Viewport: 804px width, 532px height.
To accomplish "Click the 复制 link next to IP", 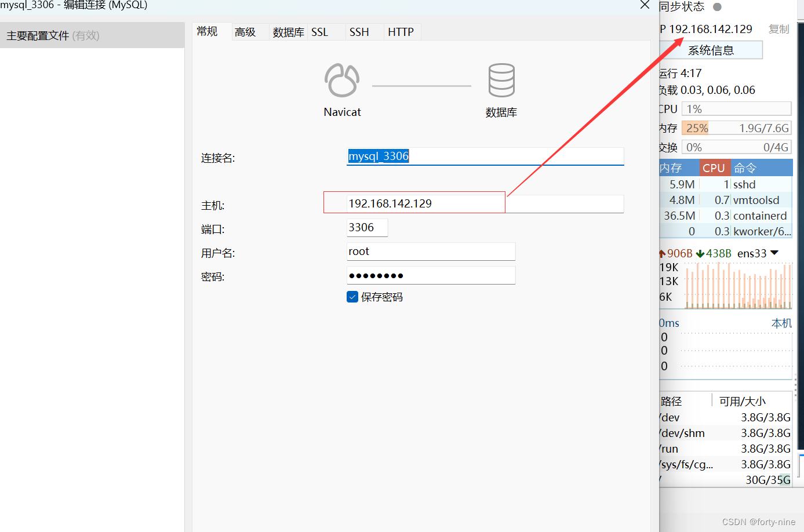I will pos(778,29).
